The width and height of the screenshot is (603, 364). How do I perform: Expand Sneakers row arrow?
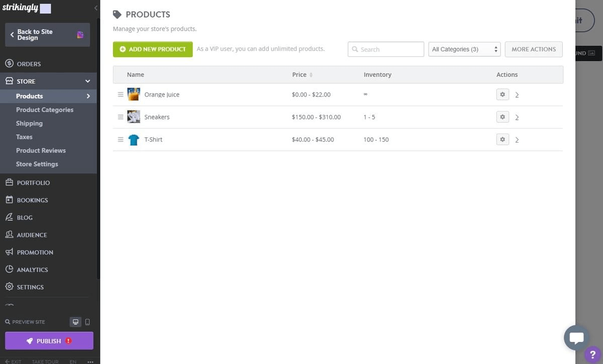(x=517, y=117)
